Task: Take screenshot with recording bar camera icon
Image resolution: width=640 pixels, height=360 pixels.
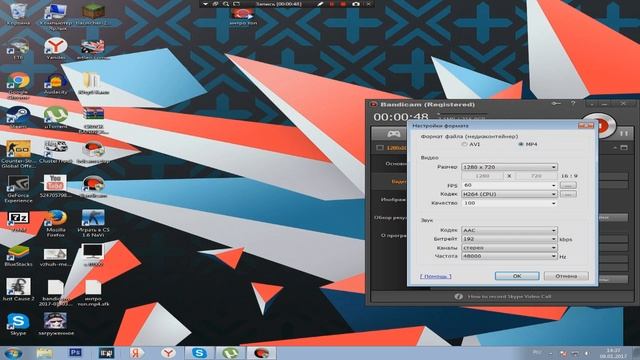Action: [x=356, y=4]
